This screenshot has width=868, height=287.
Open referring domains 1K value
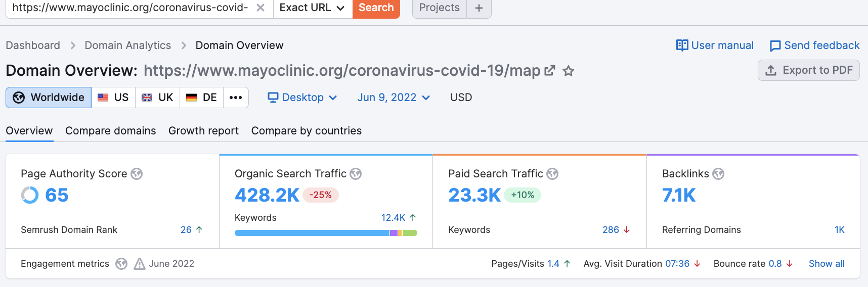[x=840, y=230]
